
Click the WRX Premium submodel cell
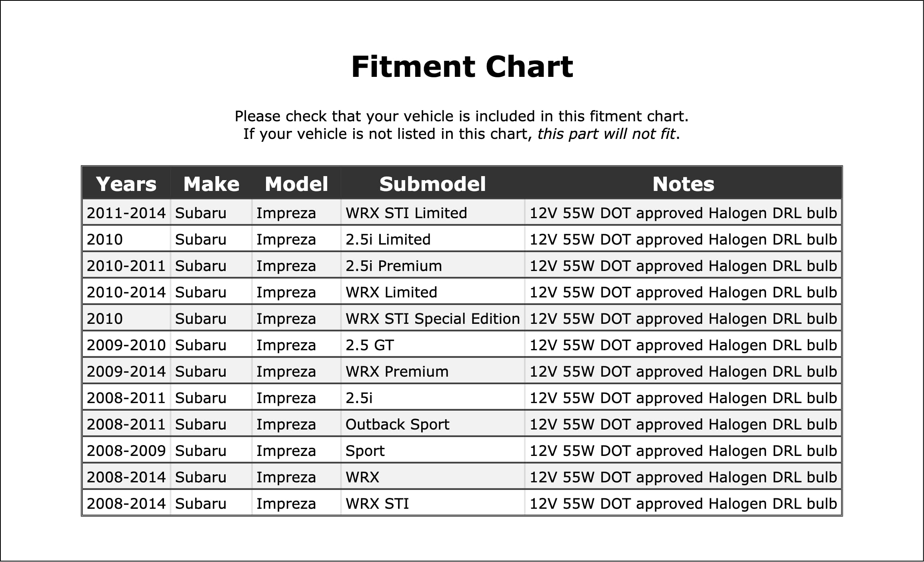click(397, 371)
